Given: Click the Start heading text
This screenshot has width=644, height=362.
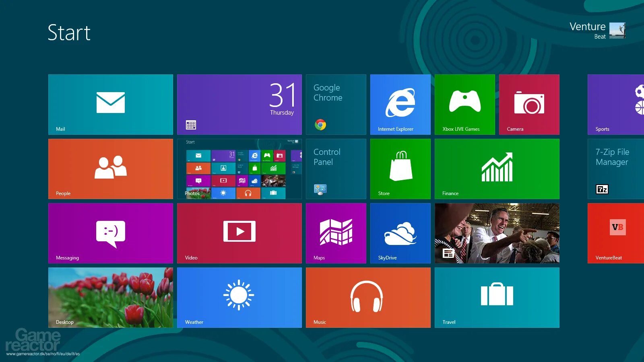Looking at the screenshot, I should pyautogui.click(x=69, y=33).
